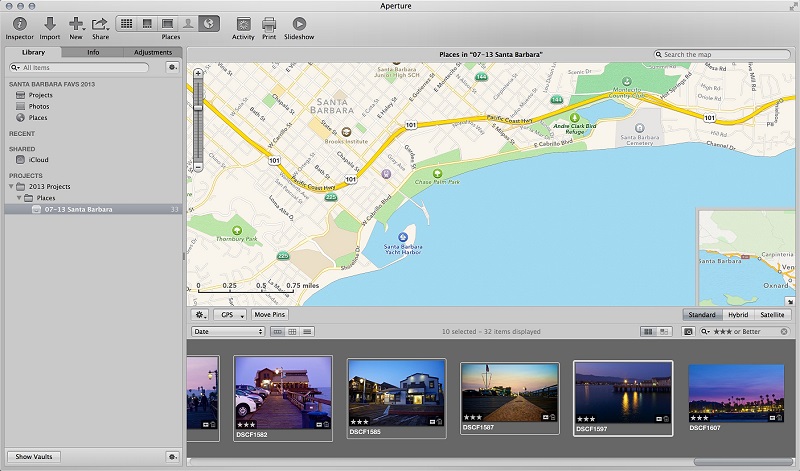Click the Santa Barbara Cemetery marker

[x=639, y=128]
